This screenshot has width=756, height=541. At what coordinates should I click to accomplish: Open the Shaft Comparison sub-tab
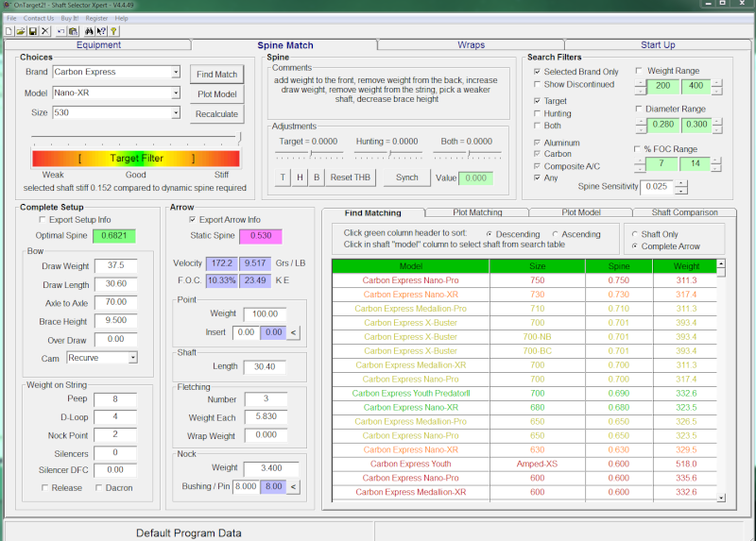[684, 212]
